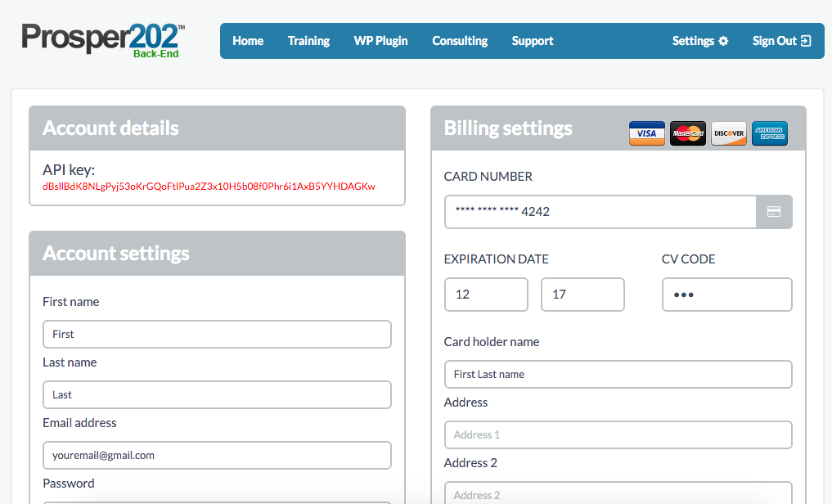Open the Support page
832x504 pixels.
[533, 41]
